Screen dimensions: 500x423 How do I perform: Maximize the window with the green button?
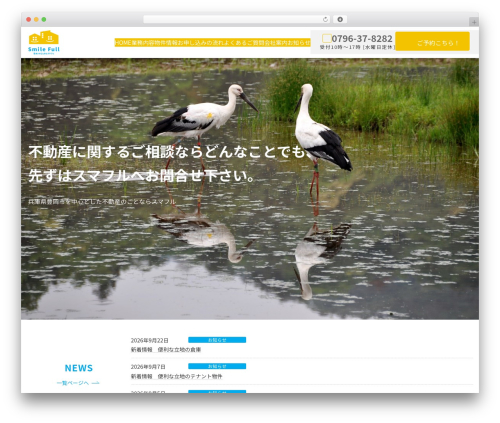pos(44,20)
